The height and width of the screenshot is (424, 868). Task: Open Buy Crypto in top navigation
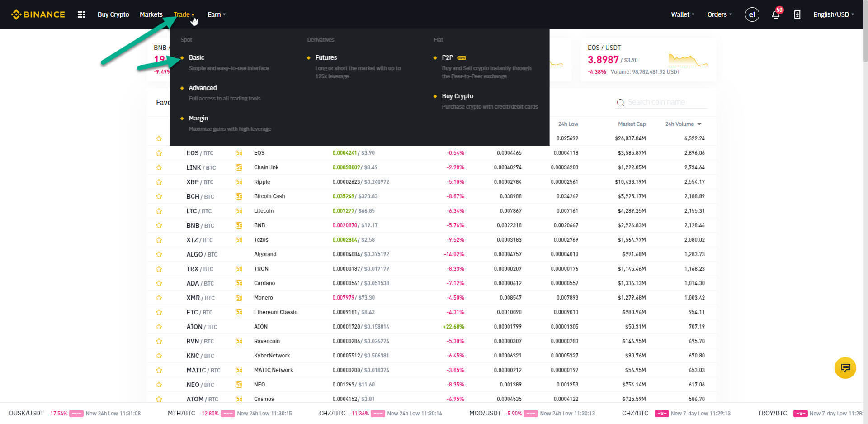click(x=113, y=14)
